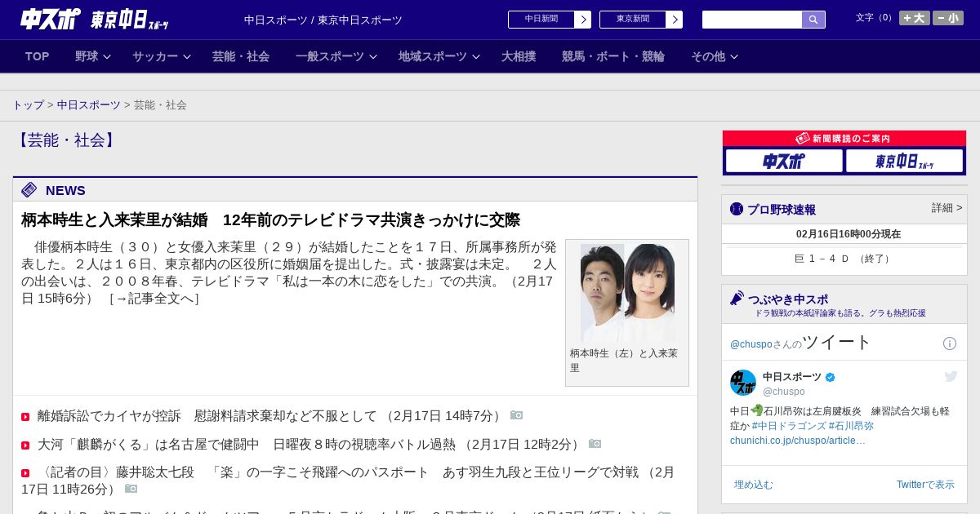
Task: Expand the その他 menu dropdown
Action: click(715, 56)
